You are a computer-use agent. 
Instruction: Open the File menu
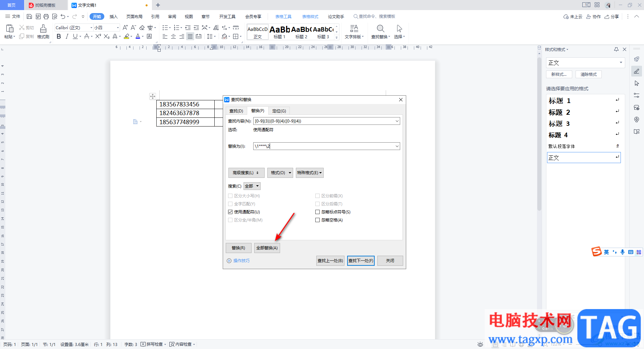[x=13, y=16]
